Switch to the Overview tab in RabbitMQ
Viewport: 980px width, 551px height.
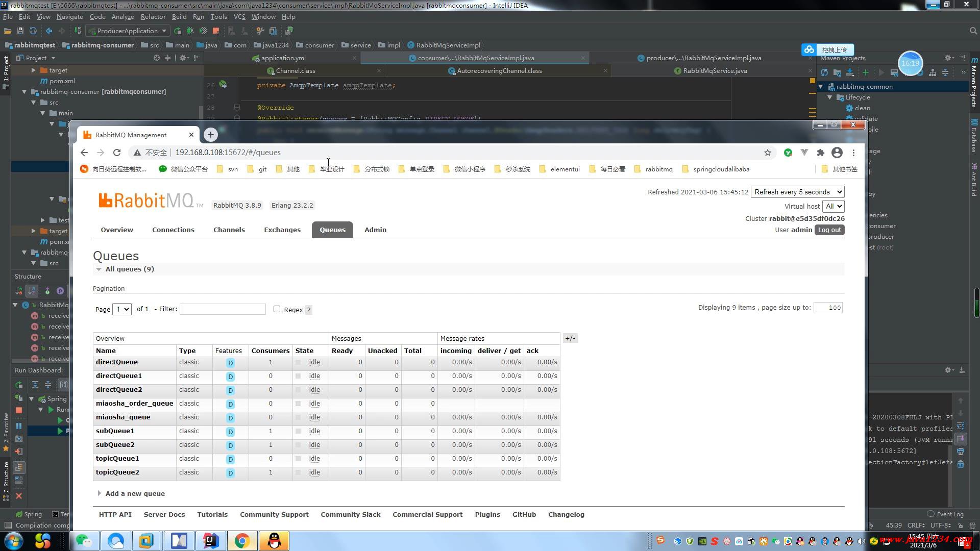click(117, 230)
